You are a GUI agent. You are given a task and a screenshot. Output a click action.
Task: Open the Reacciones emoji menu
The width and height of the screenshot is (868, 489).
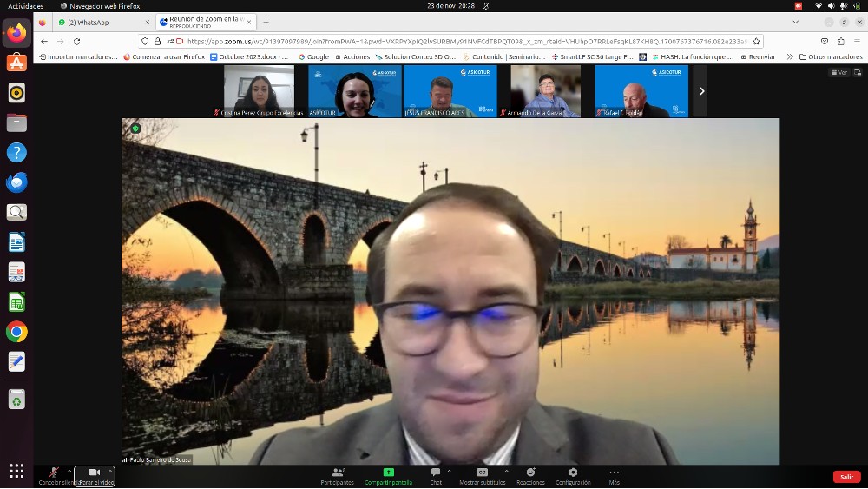click(x=530, y=473)
